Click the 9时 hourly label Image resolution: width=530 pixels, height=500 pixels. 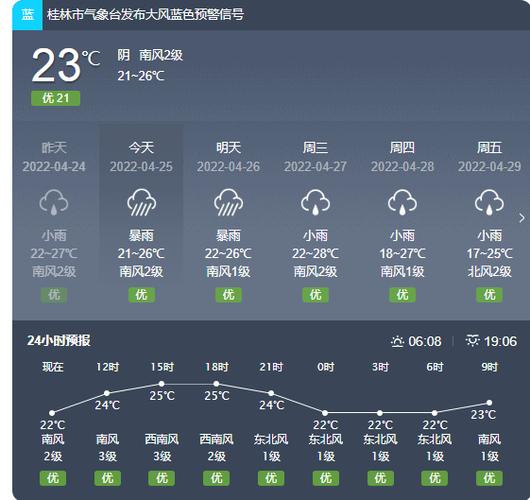tap(489, 367)
